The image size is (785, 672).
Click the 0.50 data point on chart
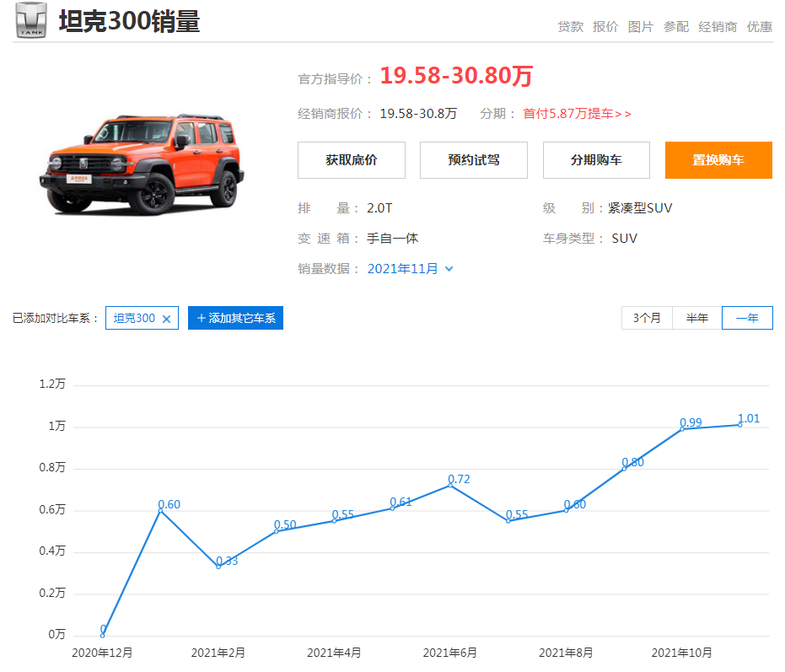tap(277, 531)
